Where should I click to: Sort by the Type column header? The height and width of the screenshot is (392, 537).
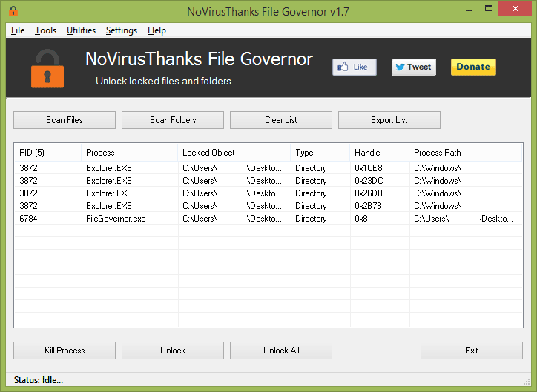320,153
